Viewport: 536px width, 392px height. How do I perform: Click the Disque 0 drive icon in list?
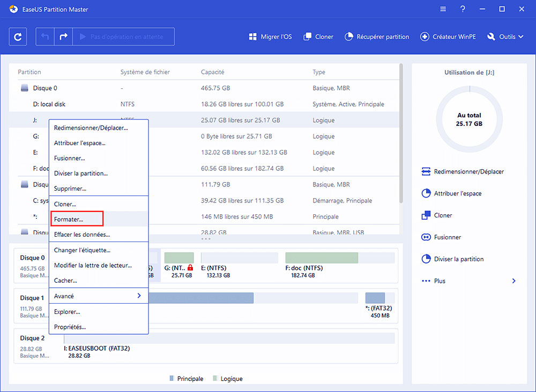tap(24, 88)
